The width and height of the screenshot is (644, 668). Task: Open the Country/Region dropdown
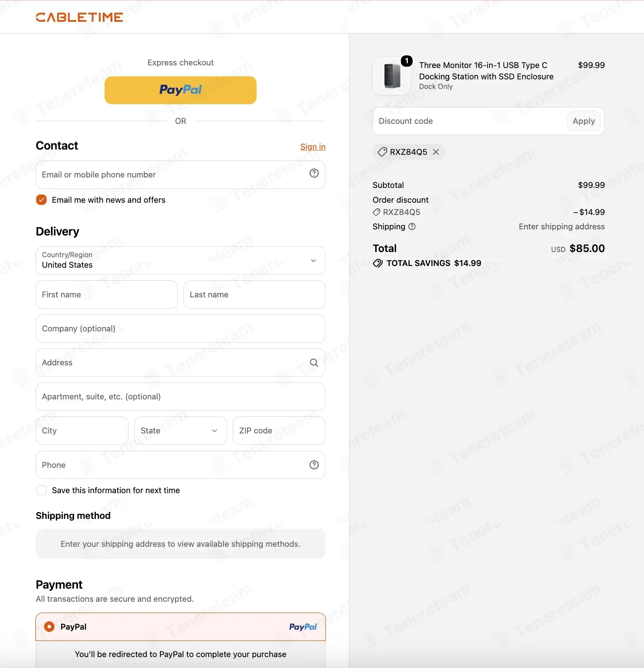(x=180, y=260)
